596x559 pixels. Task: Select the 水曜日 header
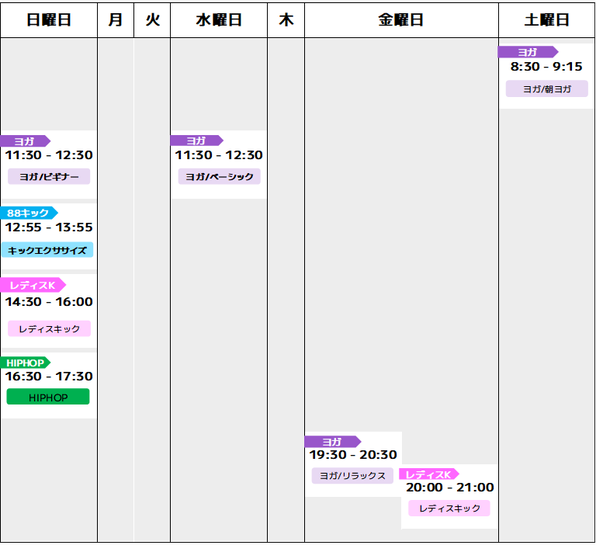(219, 20)
